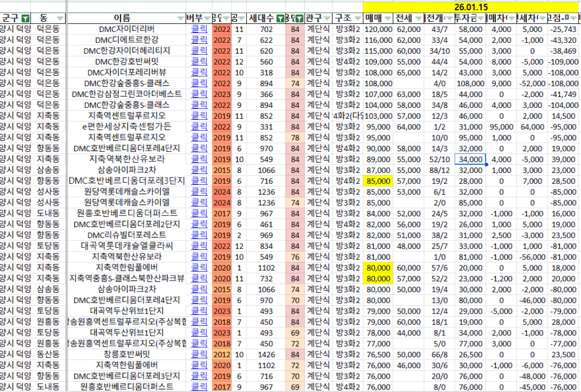This screenshot has width=581, height=392.
Task: Open the 이름 column filter dropdown
Action: point(181,19)
